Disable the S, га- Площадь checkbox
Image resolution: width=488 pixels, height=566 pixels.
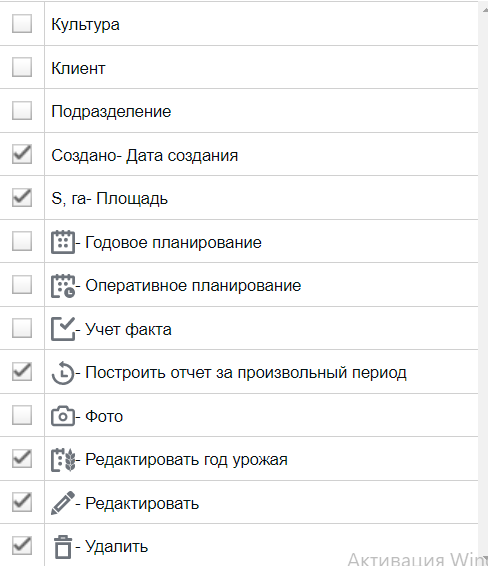pos(22,197)
